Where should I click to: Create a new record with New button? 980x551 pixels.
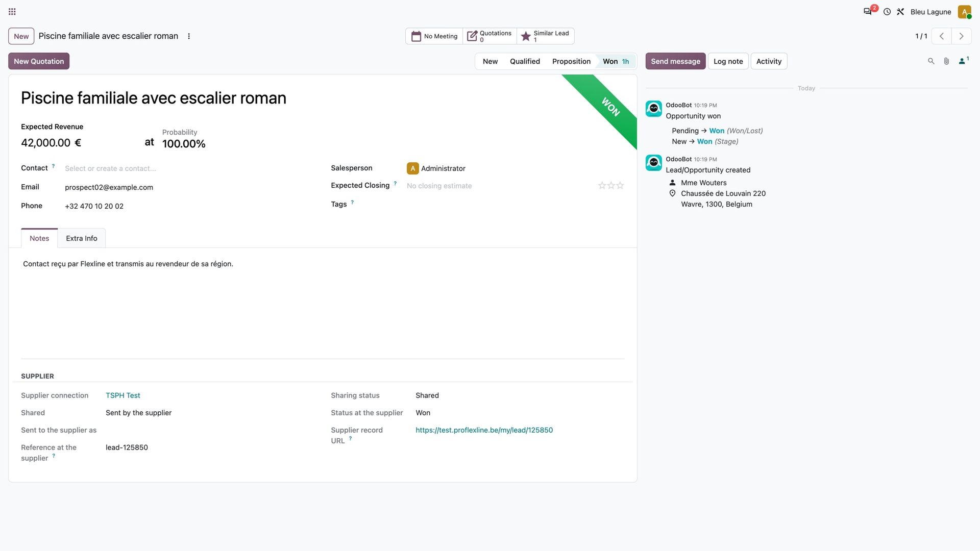21,36
